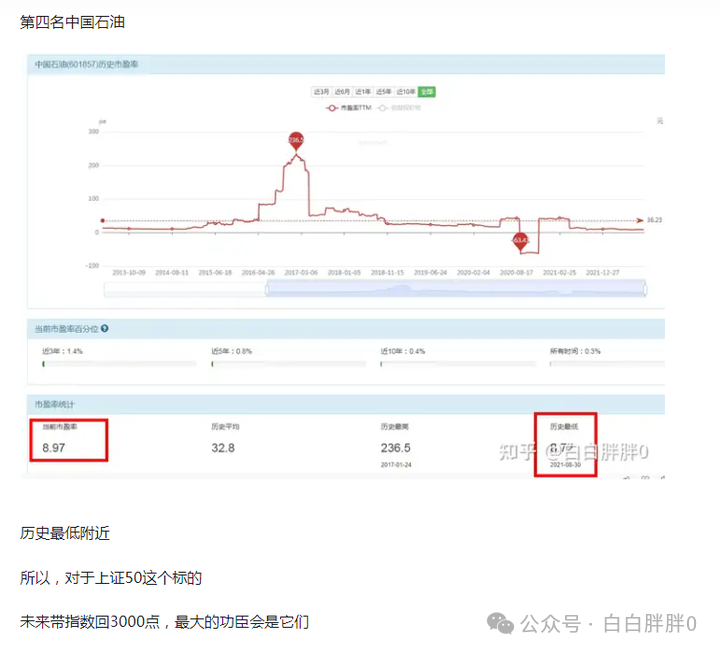Click the -100 y-axis label
This screenshot has height=653, width=720.
pos(92,266)
